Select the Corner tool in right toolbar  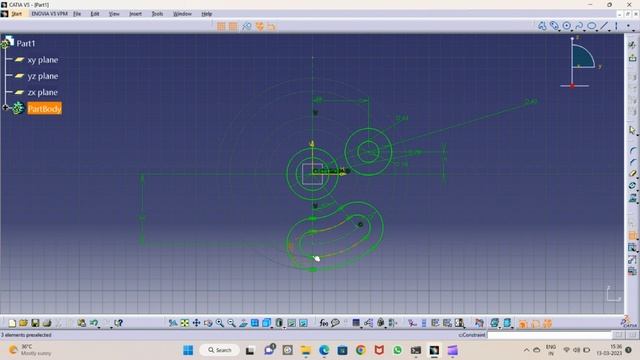pos(632,151)
